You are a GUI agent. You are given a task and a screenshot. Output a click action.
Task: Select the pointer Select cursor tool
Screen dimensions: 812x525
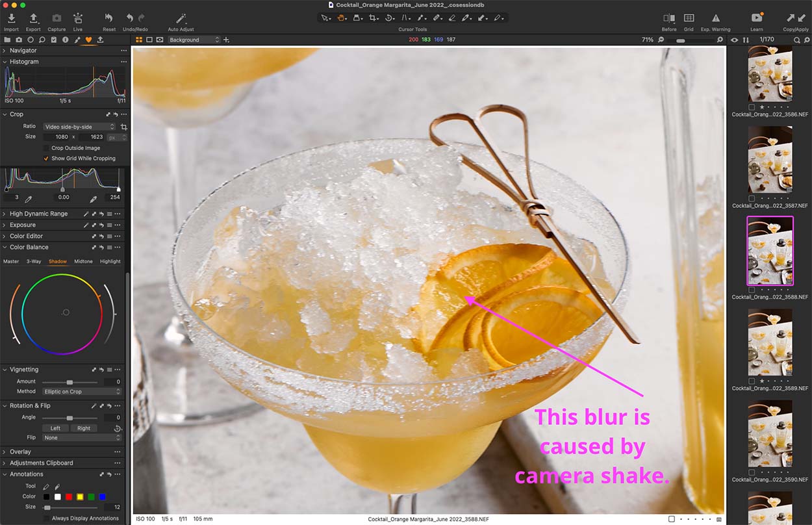pos(325,18)
